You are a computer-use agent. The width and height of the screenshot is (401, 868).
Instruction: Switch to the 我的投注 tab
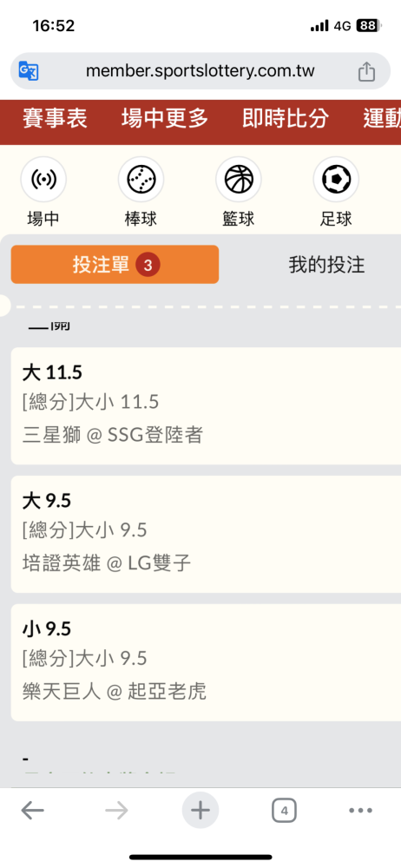click(326, 265)
